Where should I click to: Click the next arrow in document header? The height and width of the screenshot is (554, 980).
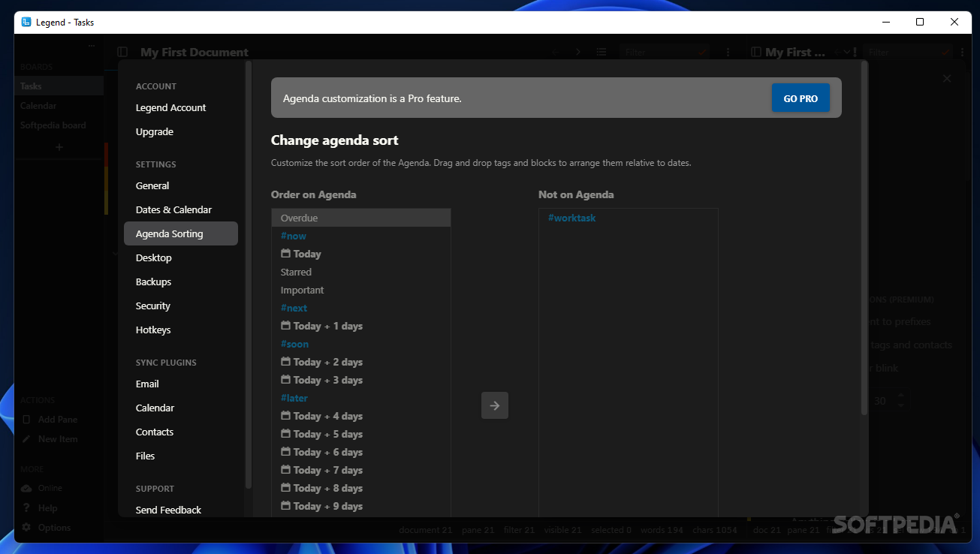tap(578, 52)
